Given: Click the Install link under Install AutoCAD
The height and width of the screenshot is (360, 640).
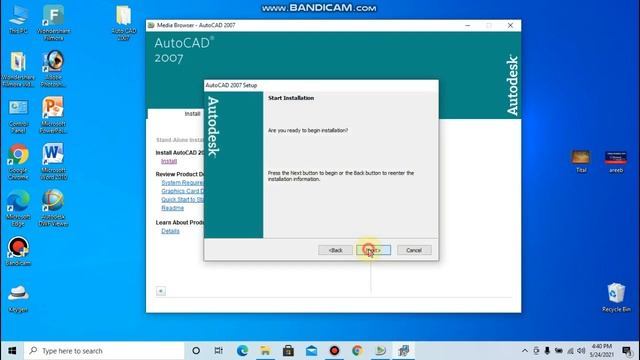Looking at the screenshot, I should pos(169,161).
